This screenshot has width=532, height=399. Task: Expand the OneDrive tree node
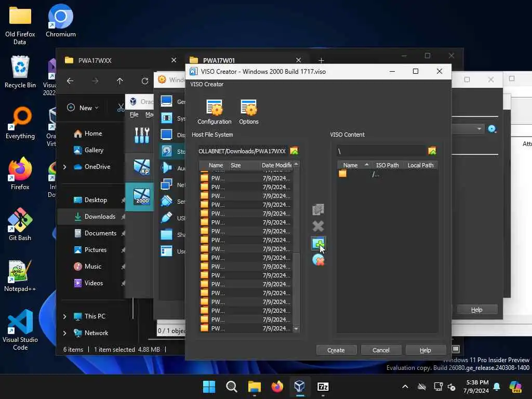(64, 167)
